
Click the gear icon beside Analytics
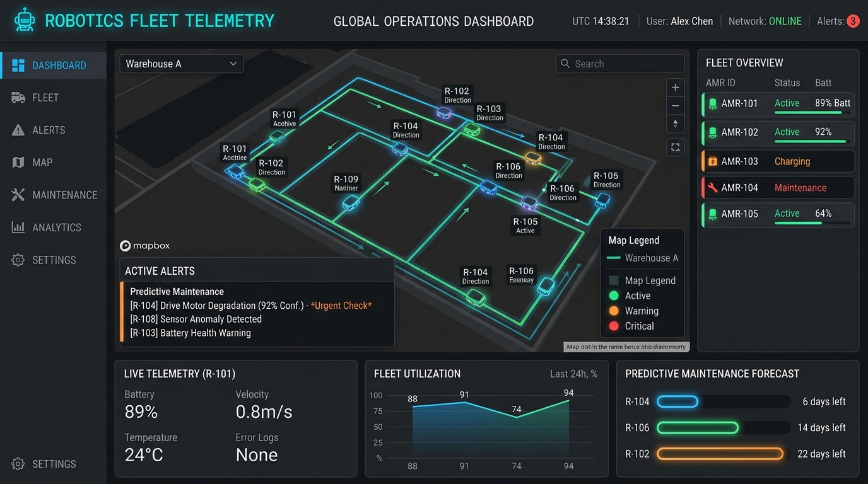pyautogui.click(x=18, y=260)
